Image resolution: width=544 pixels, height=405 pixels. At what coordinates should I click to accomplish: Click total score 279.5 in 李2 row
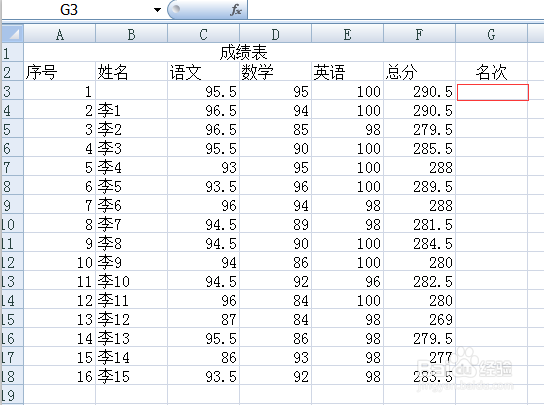419,129
